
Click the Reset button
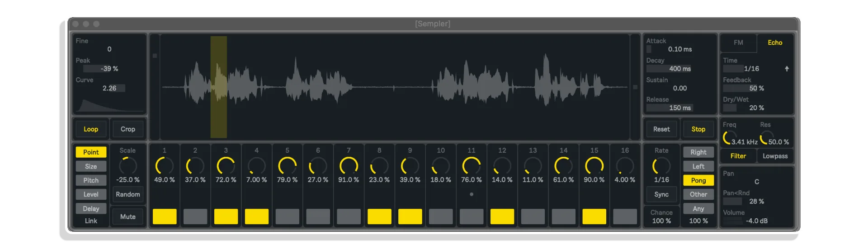(661, 129)
